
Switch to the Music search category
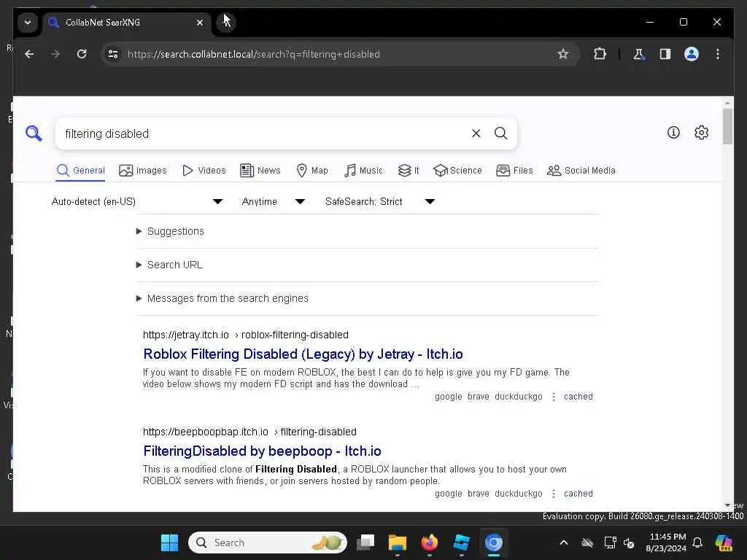point(363,171)
